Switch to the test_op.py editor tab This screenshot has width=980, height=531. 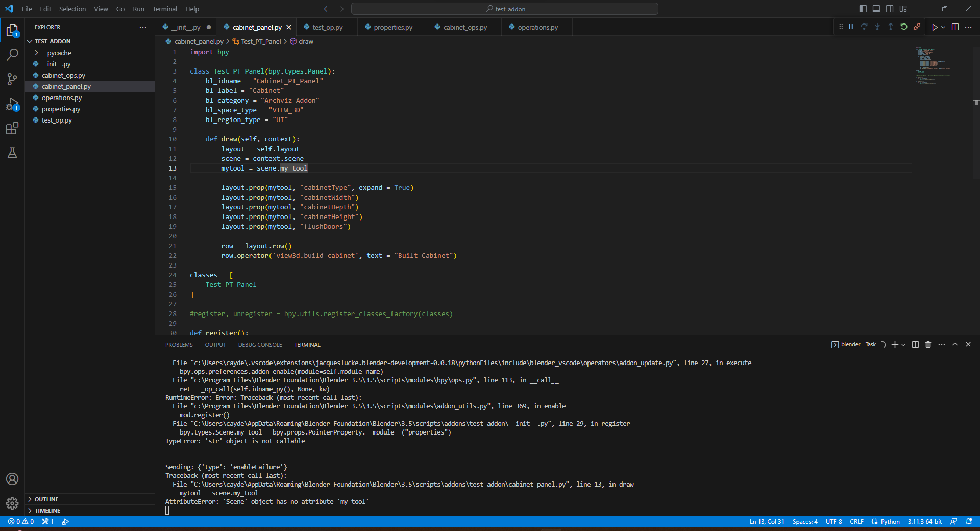click(327, 27)
